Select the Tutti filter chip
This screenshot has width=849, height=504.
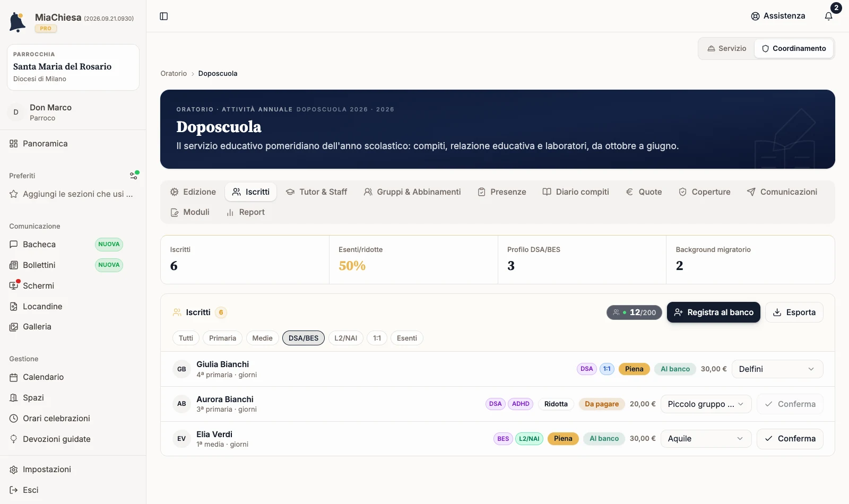(186, 338)
